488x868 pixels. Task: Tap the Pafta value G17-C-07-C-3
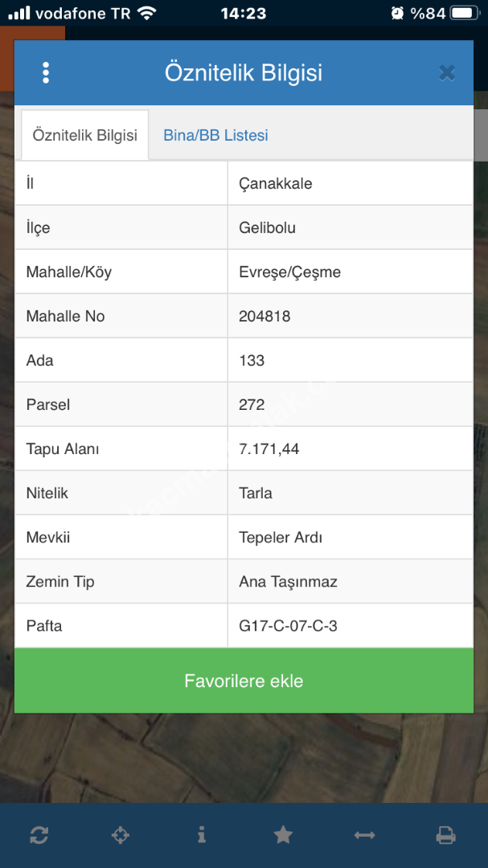pos(288,625)
